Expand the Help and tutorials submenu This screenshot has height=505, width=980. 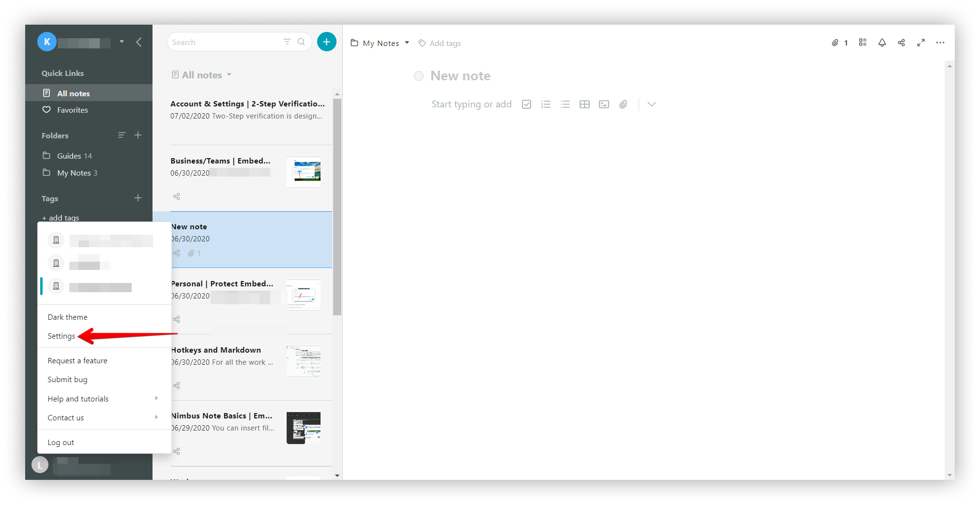[105, 399]
